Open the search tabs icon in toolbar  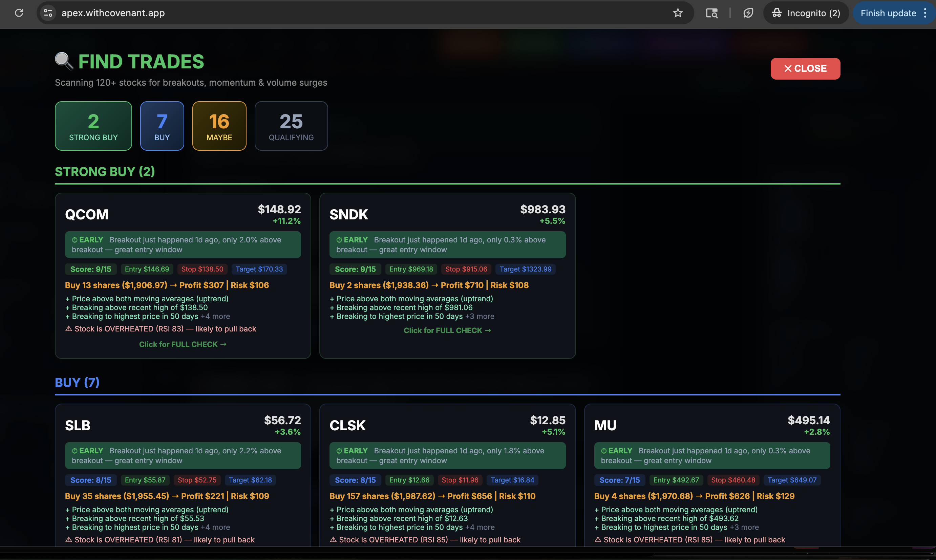(x=711, y=13)
